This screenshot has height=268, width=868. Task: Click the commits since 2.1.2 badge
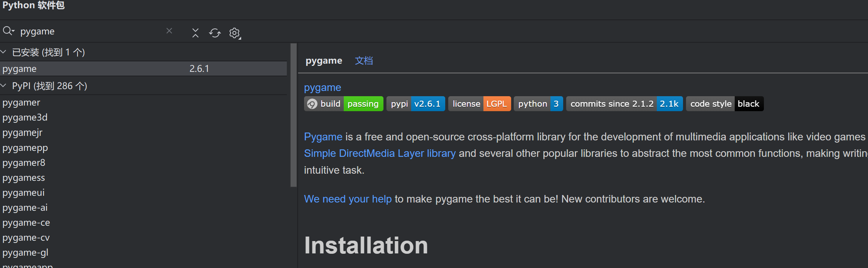(625, 104)
